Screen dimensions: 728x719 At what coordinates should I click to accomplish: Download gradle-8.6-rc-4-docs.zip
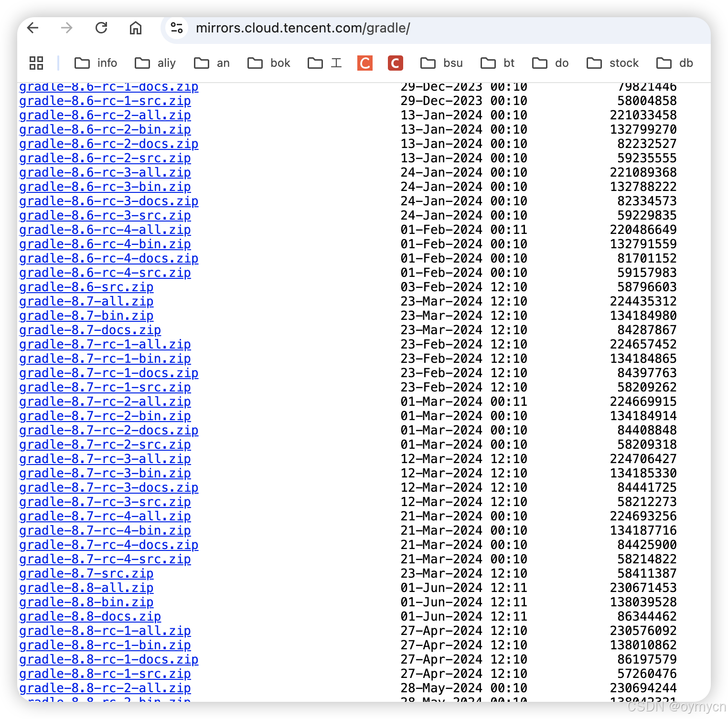(109, 258)
